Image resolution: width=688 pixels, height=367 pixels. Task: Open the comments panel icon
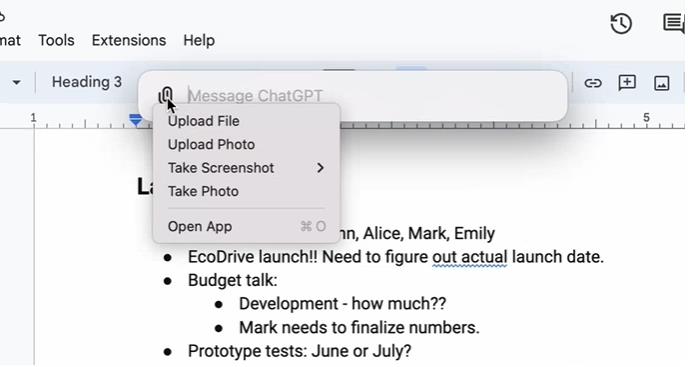674,24
